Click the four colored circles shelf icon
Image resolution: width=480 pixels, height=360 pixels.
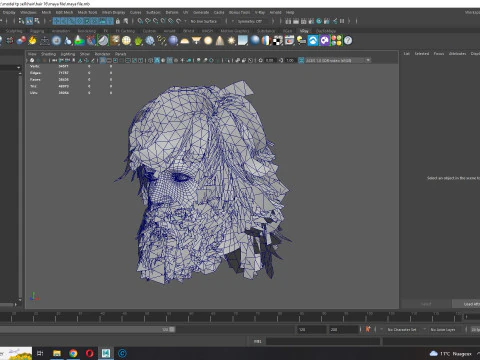(336, 41)
